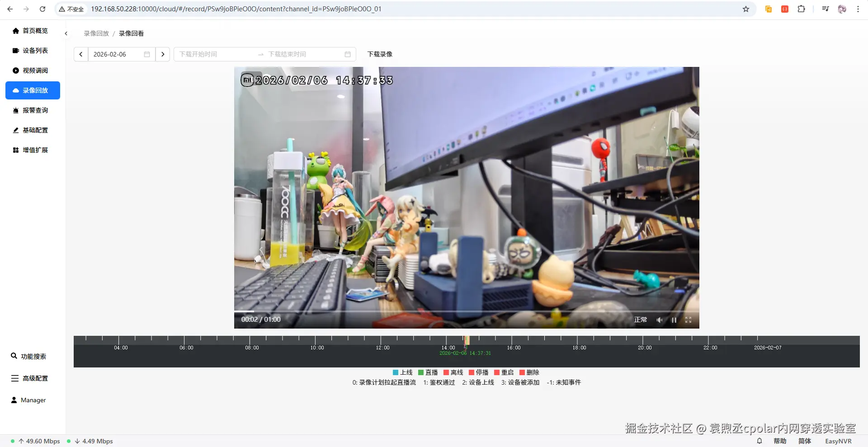
Task: Click the browser address bar URL
Action: (x=236, y=9)
